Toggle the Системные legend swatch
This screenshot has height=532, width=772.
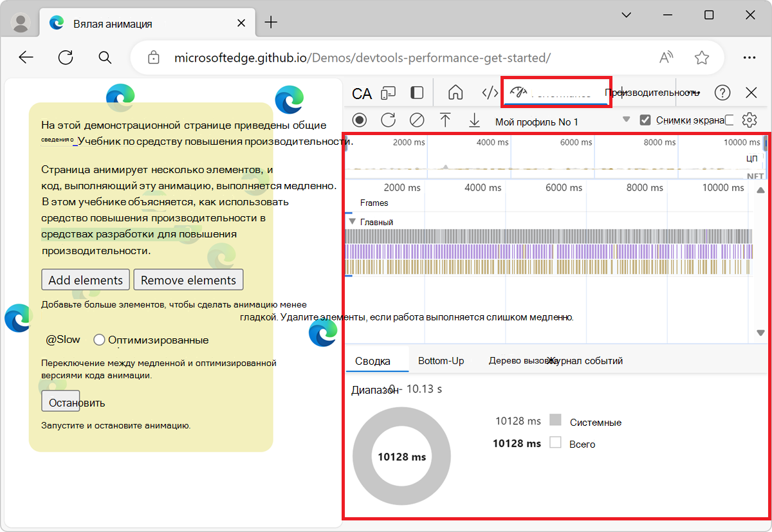(556, 421)
